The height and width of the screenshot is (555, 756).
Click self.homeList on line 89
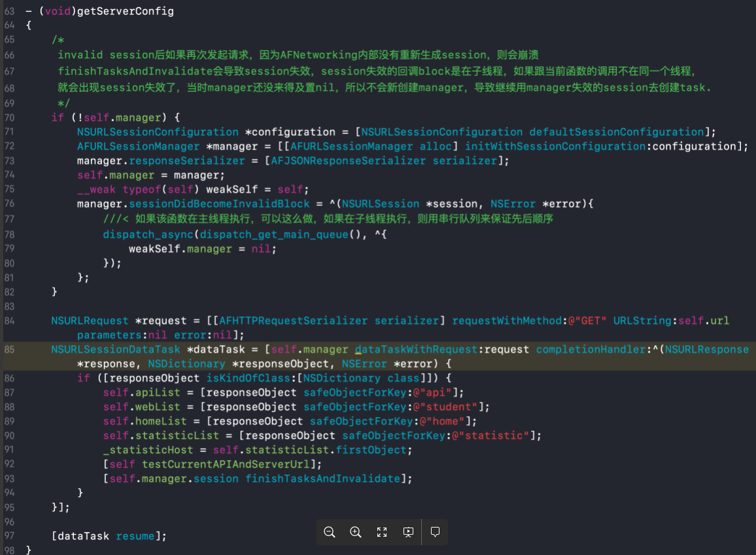coord(145,422)
